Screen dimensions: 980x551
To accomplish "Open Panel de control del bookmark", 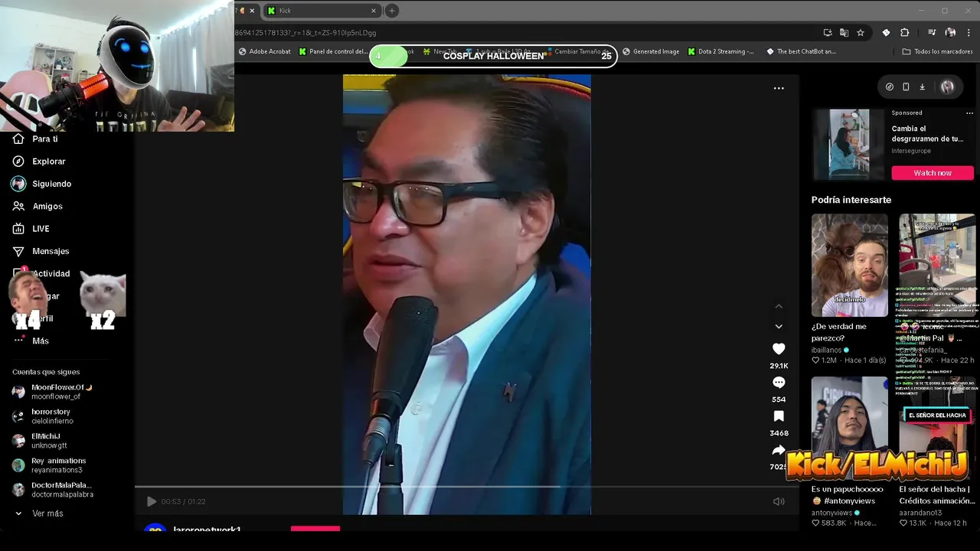I will [333, 52].
